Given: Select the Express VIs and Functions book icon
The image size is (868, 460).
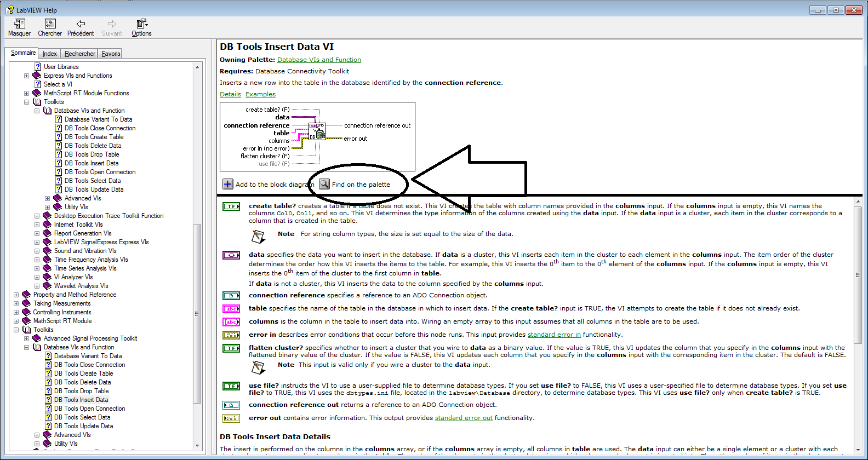Looking at the screenshot, I should 37,76.
